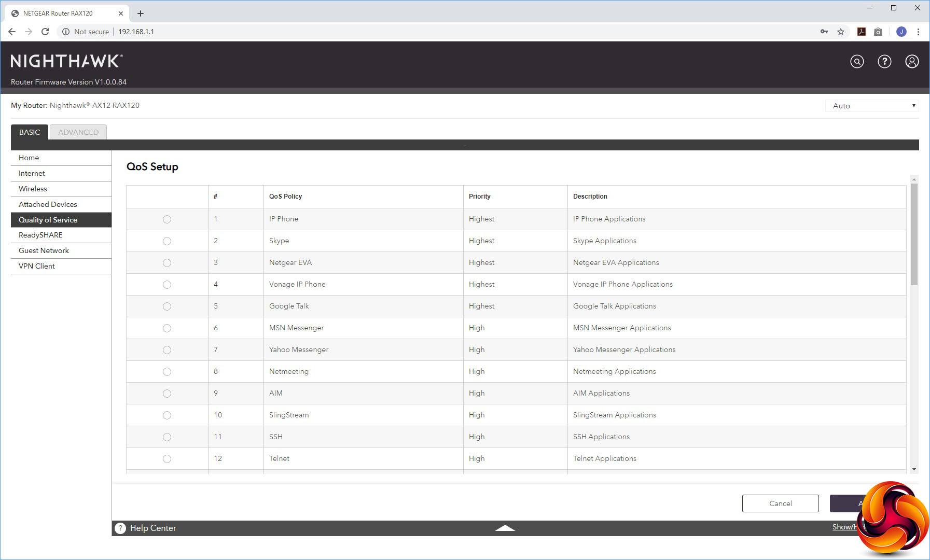This screenshot has height=560, width=930.
Task: Select the Vonage IP Phone radio button
Action: click(167, 285)
